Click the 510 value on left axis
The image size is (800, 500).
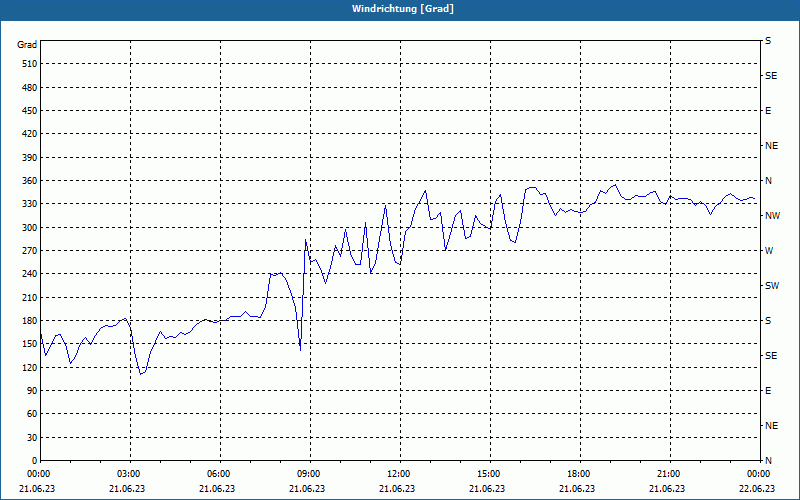pyautogui.click(x=30, y=64)
